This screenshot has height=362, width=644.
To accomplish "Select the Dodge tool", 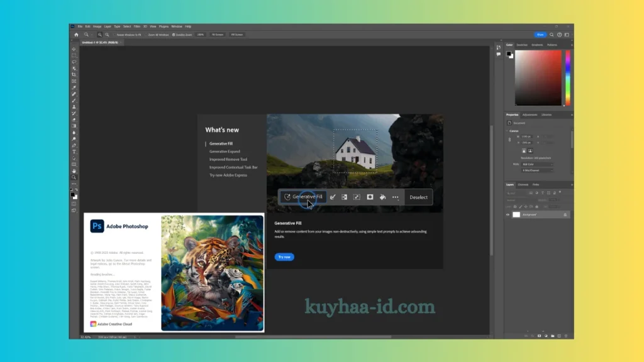I will click(74, 139).
